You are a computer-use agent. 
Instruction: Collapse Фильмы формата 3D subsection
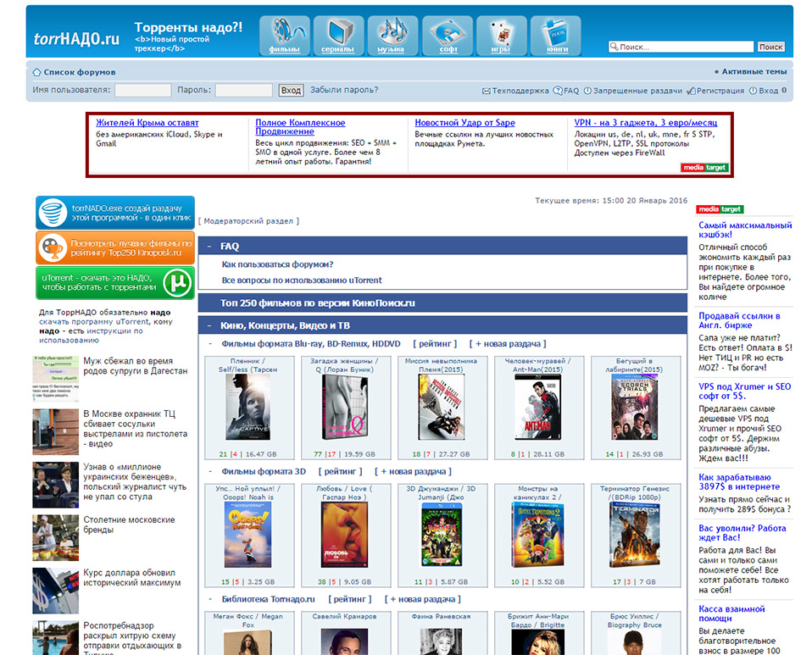click(x=210, y=472)
